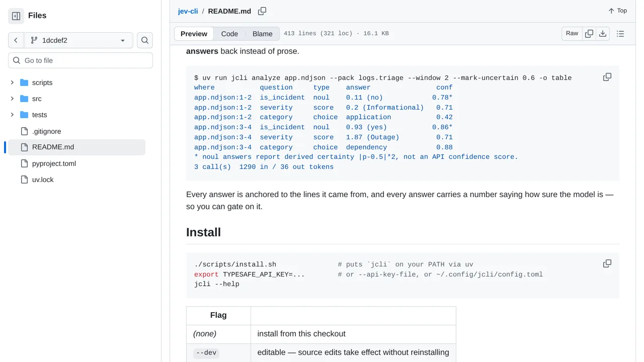Switch to the Code tab
Viewport: 644px width, 362px height.
tap(229, 34)
